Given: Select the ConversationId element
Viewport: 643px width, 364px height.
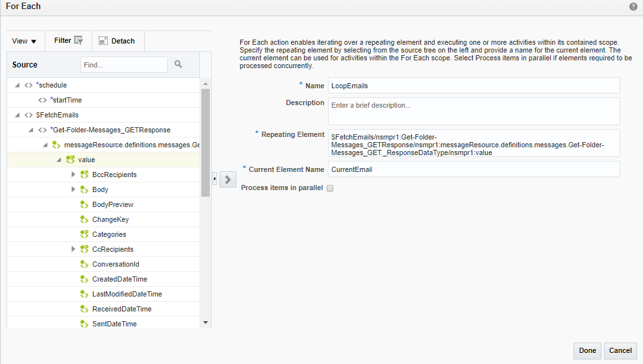Looking at the screenshot, I should click(x=116, y=264).
